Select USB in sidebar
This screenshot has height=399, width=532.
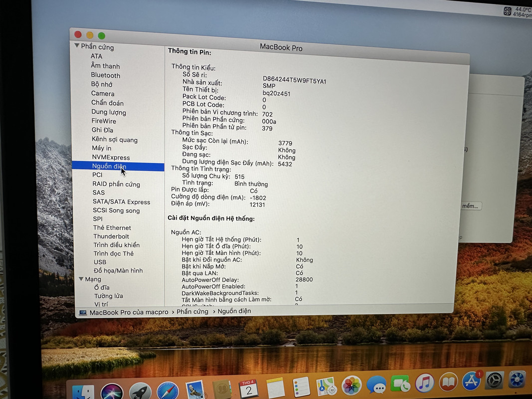pos(100,262)
